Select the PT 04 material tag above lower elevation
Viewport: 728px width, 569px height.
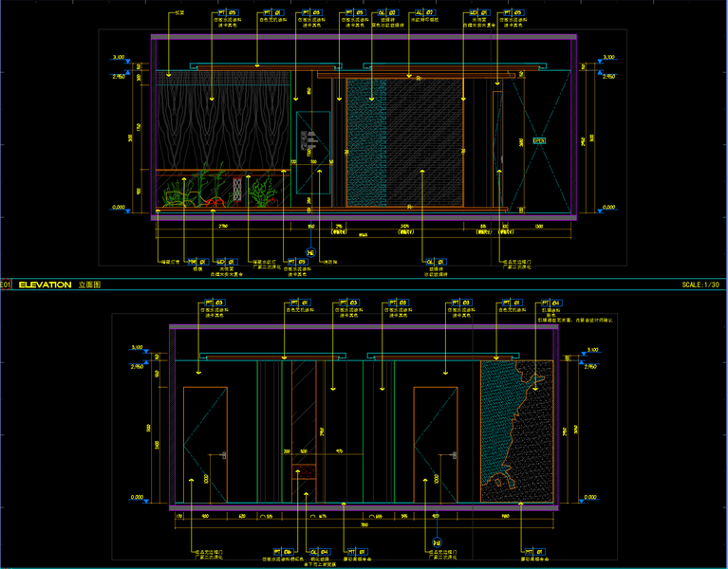[552, 303]
